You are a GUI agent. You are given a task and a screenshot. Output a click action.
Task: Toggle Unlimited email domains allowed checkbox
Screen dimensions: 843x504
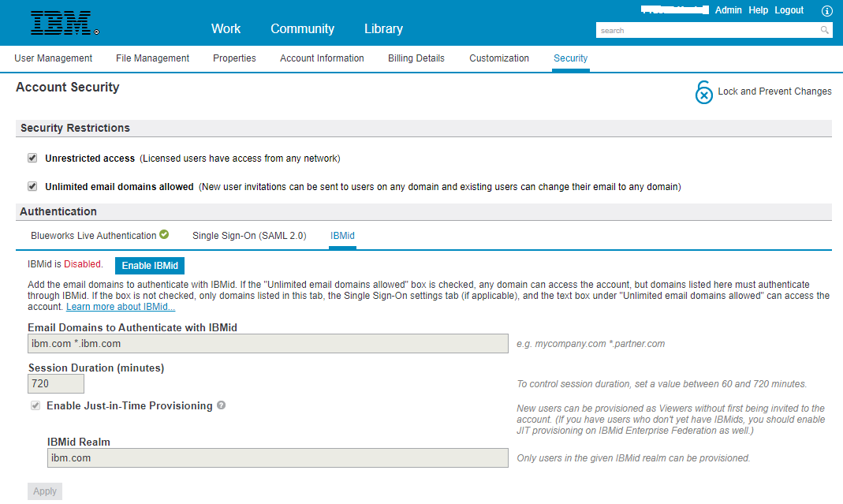(x=32, y=186)
